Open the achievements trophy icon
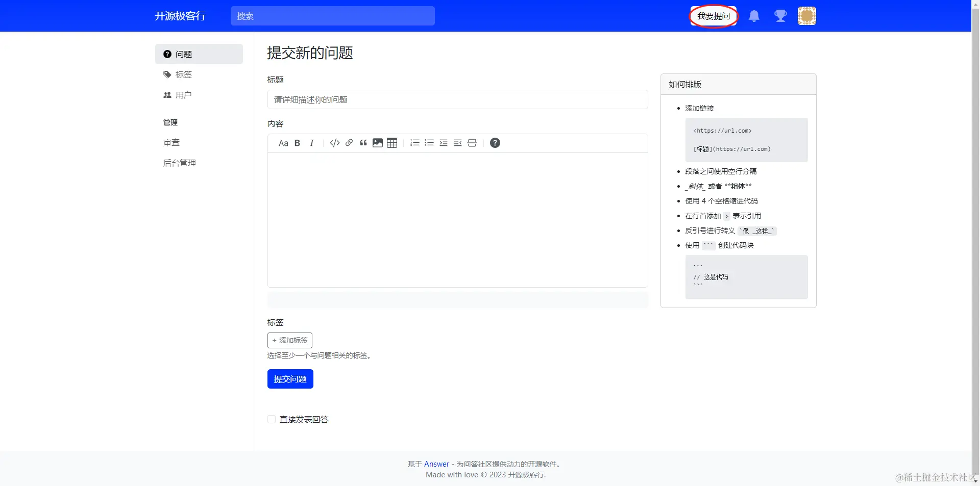 [780, 16]
